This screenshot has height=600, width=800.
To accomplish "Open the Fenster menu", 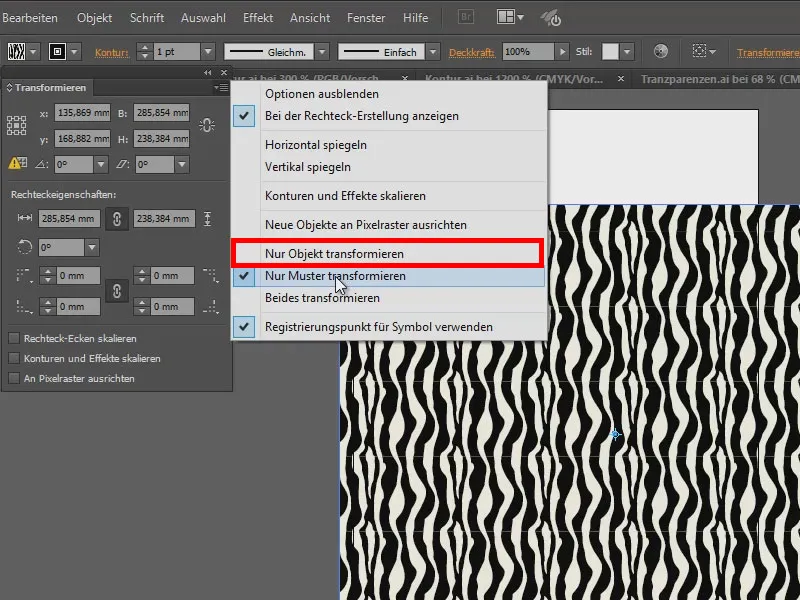I will tap(366, 17).
